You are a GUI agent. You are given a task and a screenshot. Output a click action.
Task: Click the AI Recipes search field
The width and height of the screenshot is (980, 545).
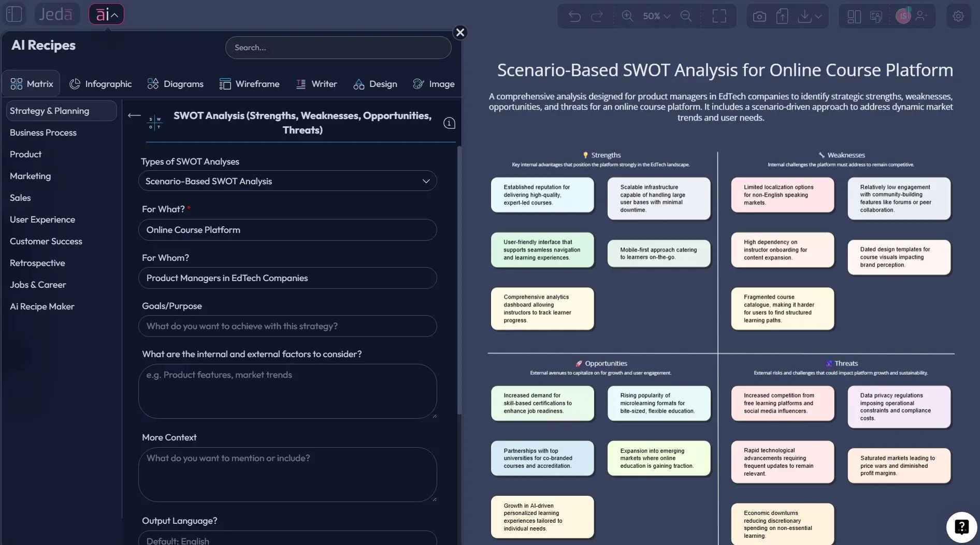338,47
